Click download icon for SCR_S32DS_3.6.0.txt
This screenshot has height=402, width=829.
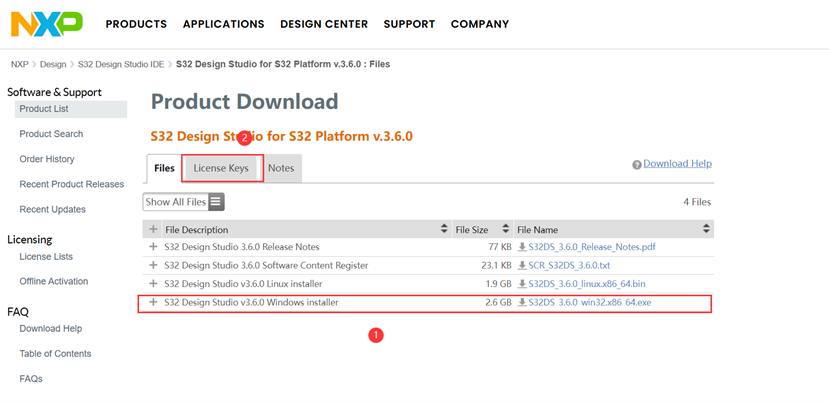[522, 265]
